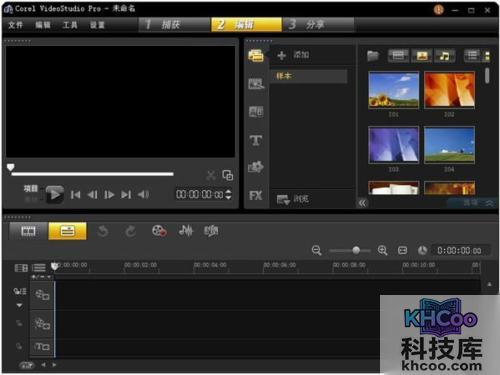500x375 pixels.
Task: Adjust the preview timecode stepper arrows
Action: click(228, 194)
